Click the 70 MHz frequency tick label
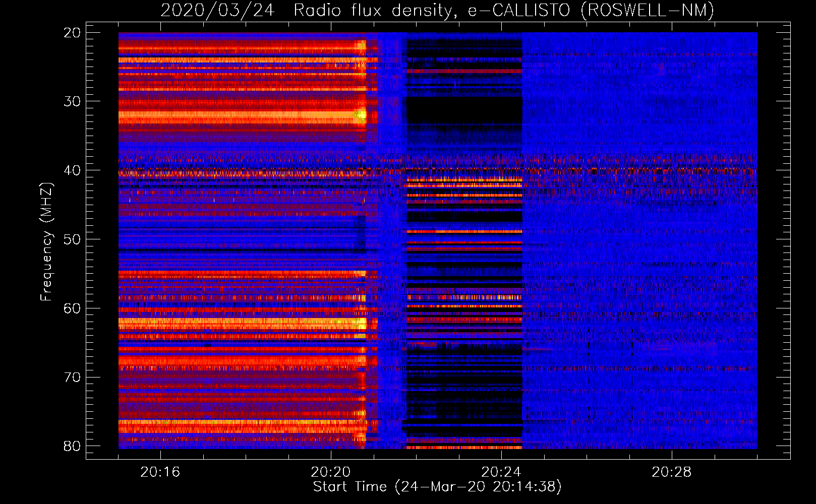Screen dimensions: 816x504 point(72,377)
